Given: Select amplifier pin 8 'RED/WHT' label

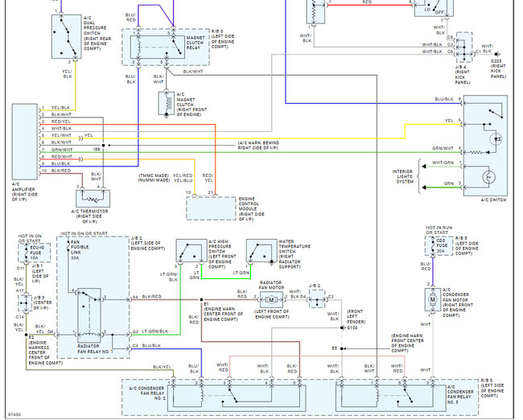Looking at the screenshot, I should pyautogui.click(x=62, y=156).
